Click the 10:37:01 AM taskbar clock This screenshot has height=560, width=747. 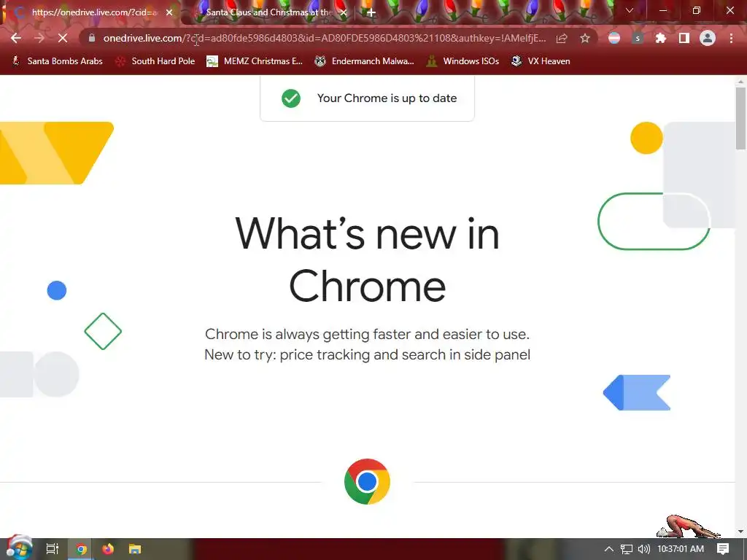coord(681,549)
